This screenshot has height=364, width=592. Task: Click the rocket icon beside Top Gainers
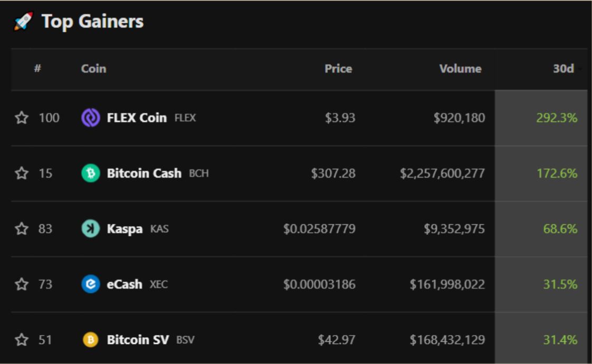(23, 23)
